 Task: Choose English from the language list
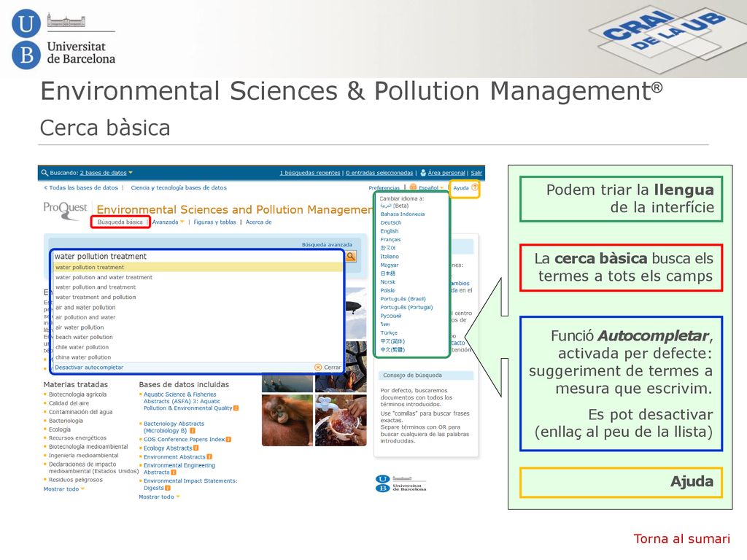(390, 231)
